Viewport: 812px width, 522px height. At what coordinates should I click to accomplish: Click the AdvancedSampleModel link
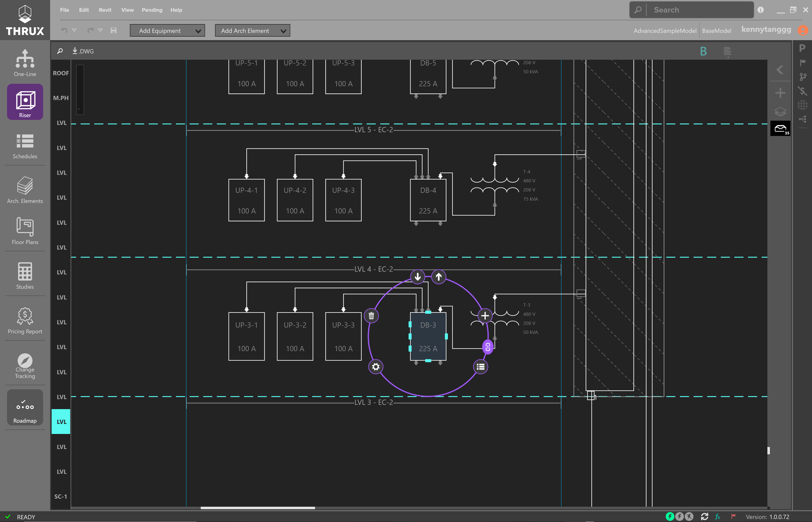pos(665,31)
